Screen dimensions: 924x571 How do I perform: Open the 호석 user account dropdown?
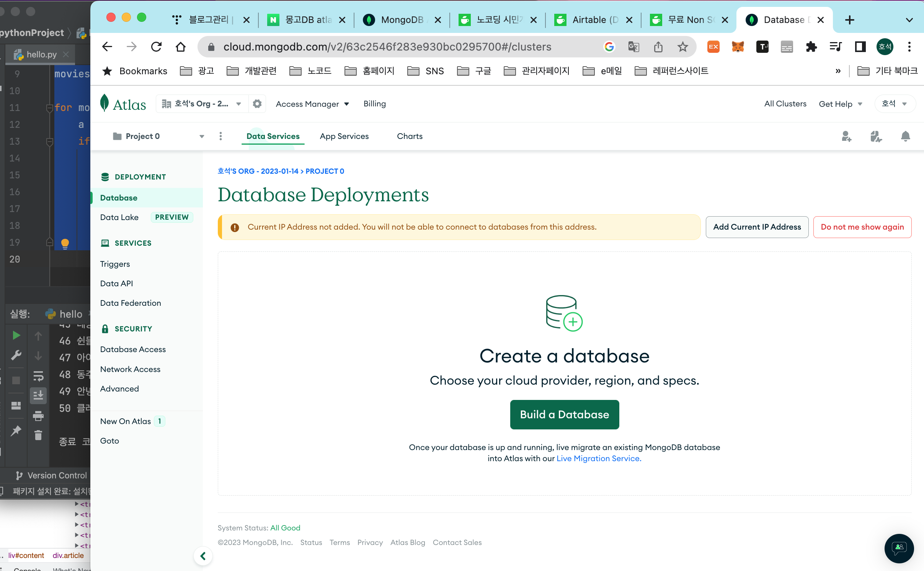tap(895, 104)
